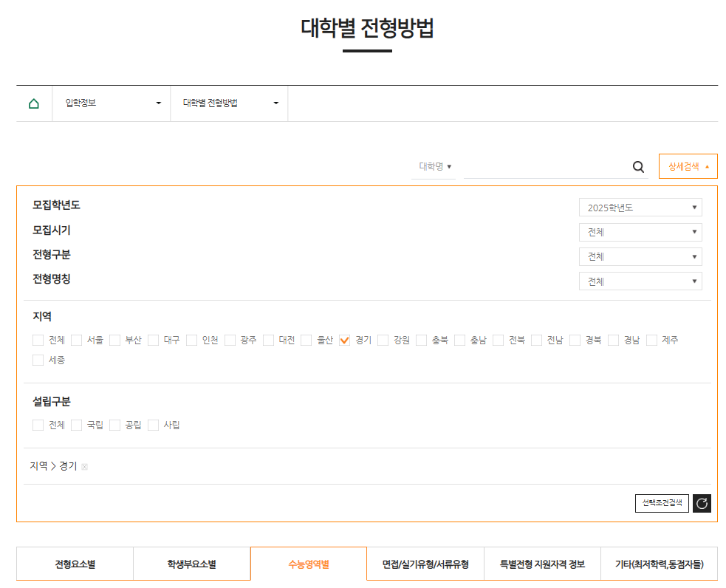Enable the 전체 checkbox under 설립구분
The image size is (726, 588).
coord(38,425)
